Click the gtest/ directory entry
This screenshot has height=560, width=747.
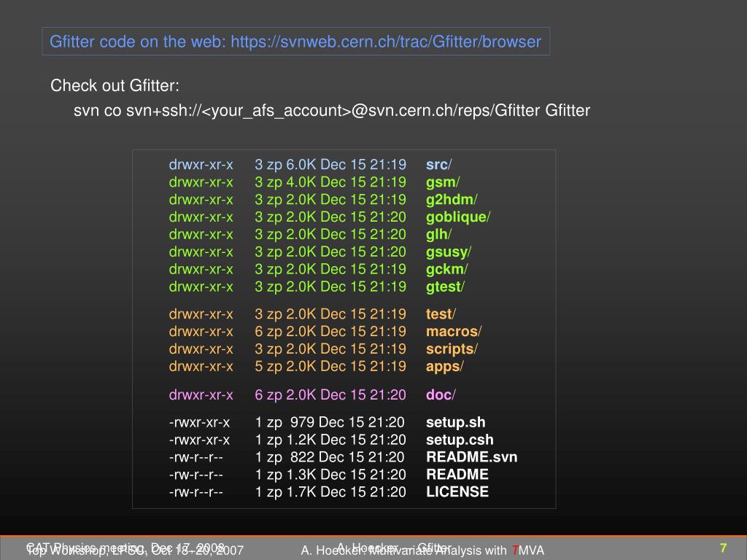pos(445,287)
